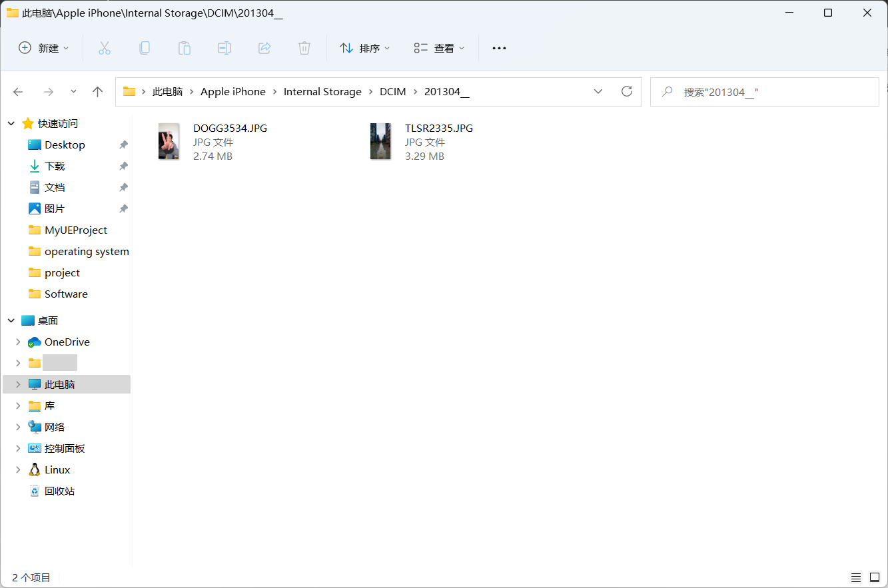Click the Paste clipboard icon
Image resolution: width=888 pixels, height=588 pixels.
pos(185,48)
